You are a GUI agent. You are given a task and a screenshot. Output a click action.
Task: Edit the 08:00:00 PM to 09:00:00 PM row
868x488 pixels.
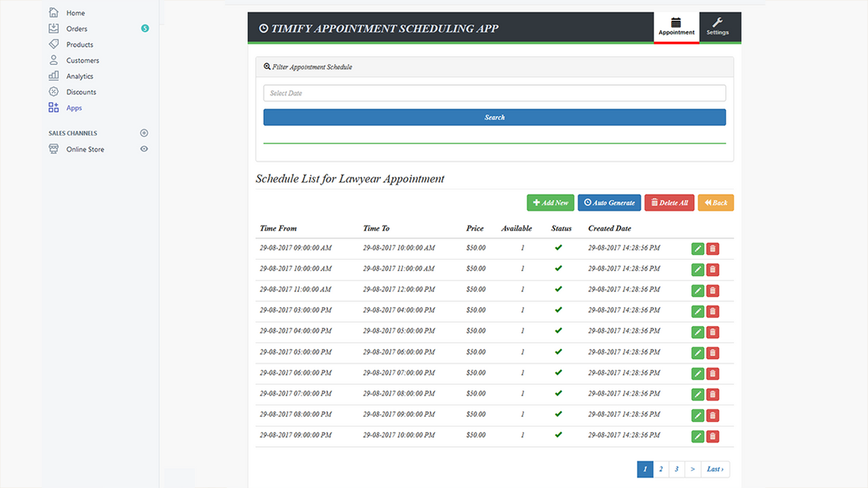pyautogui.click(x=698, y=415)
